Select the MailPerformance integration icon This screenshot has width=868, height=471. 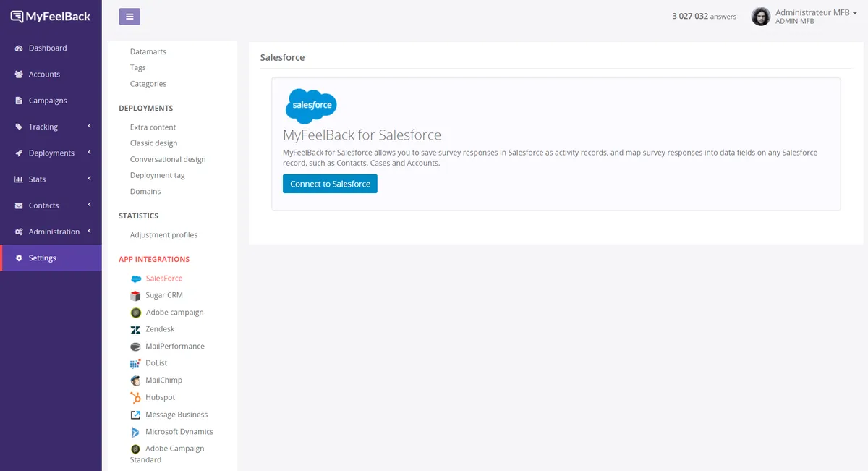(x=135, y=347)
